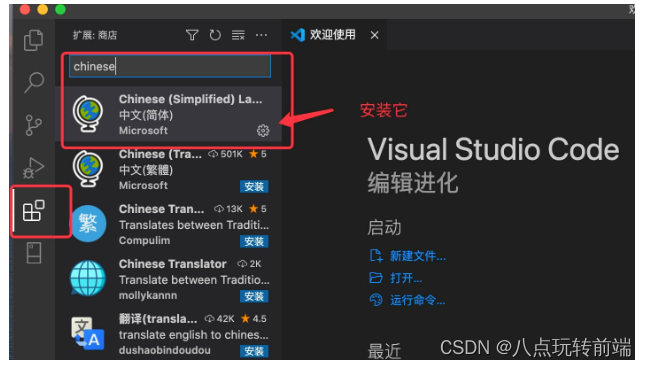Image resolution: width=648 pixels, height=368 pixels.
Task: Click the Chinese Translator globe icon
Action: click(x=88, y=278)
